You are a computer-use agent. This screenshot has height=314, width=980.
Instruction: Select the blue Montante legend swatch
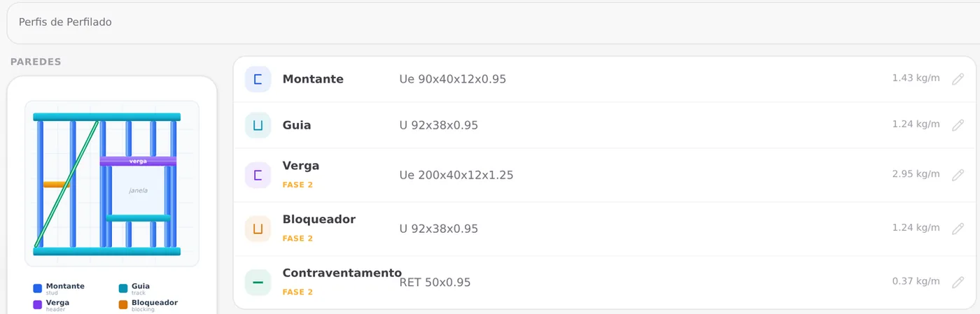[x=38, y=288]
